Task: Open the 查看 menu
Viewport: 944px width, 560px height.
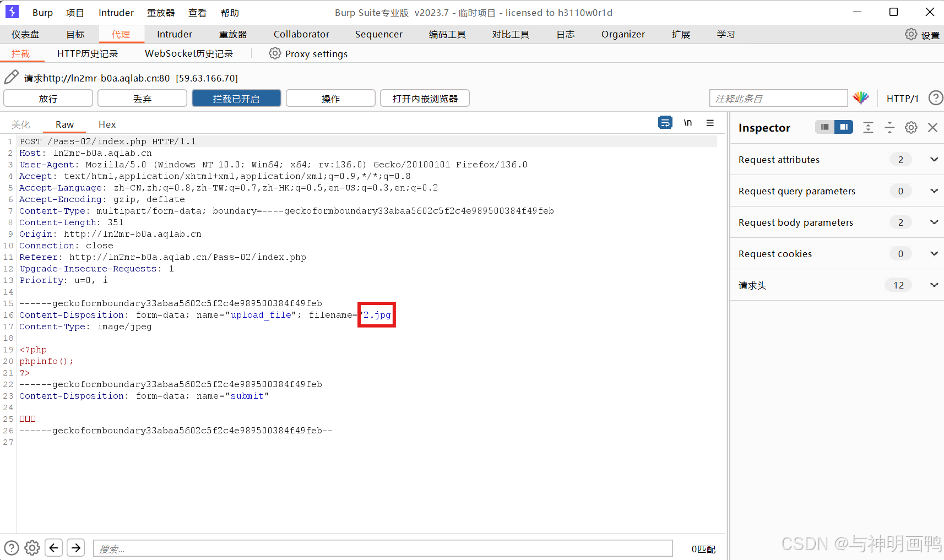Action: click(x=197, y=13)
